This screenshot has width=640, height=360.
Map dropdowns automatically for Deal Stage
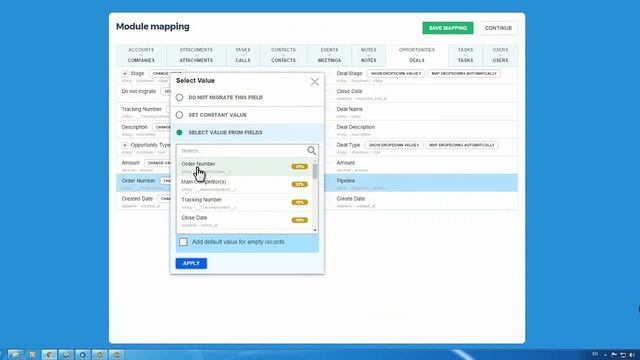pyautogui.click(x=464, y=73)
